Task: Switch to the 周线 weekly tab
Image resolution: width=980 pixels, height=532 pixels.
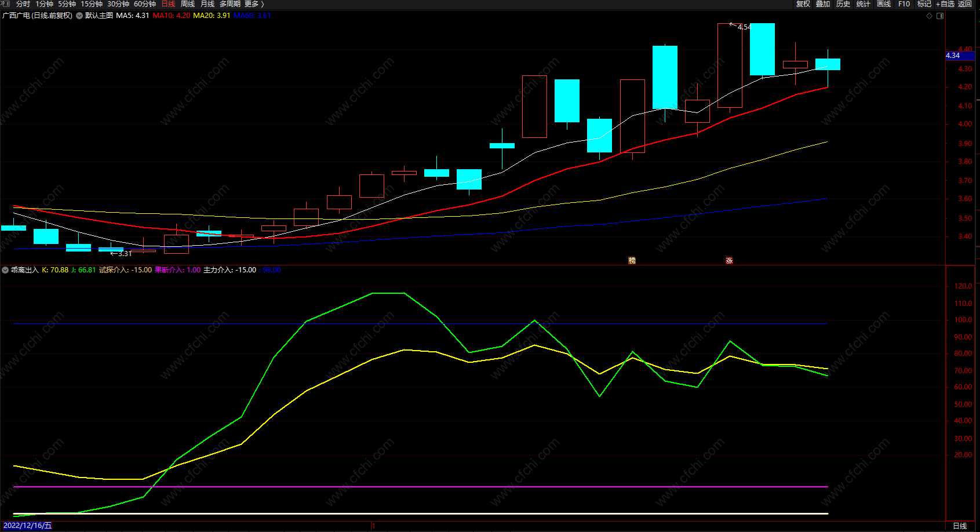Action: [188, 4]
